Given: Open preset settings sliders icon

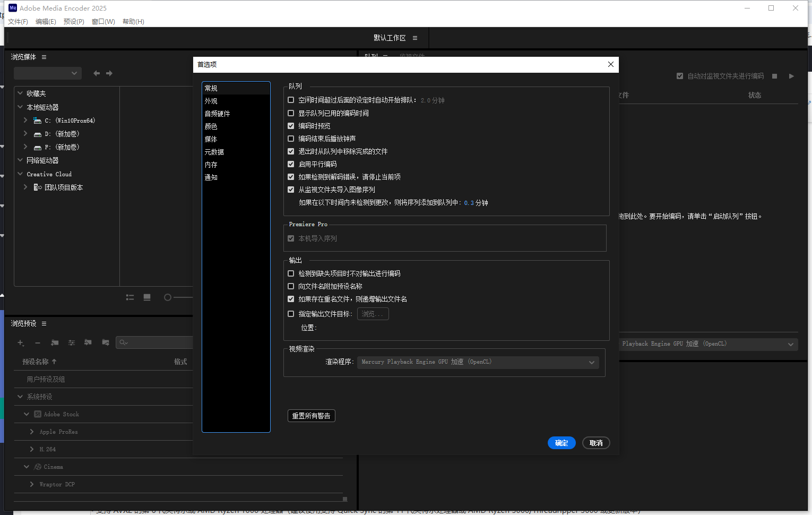Looking at the screenshot, I should pyautogui.click(x=72, y=343).
